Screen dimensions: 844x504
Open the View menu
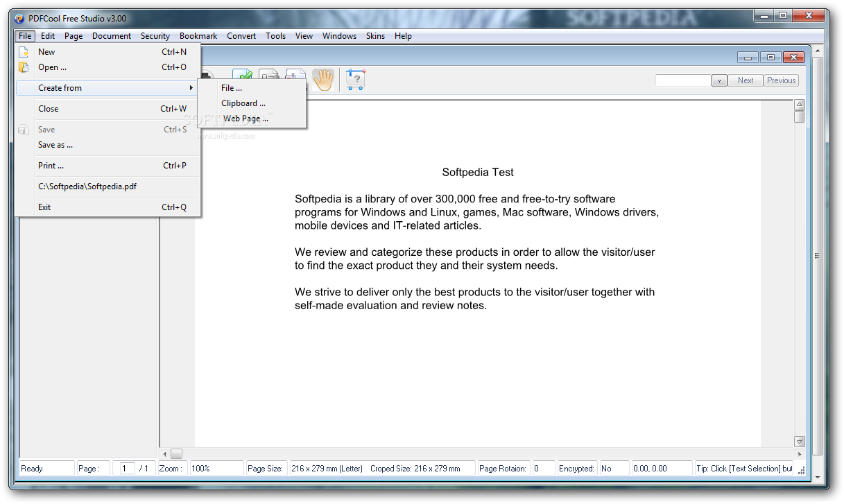[x=304, y=36]
